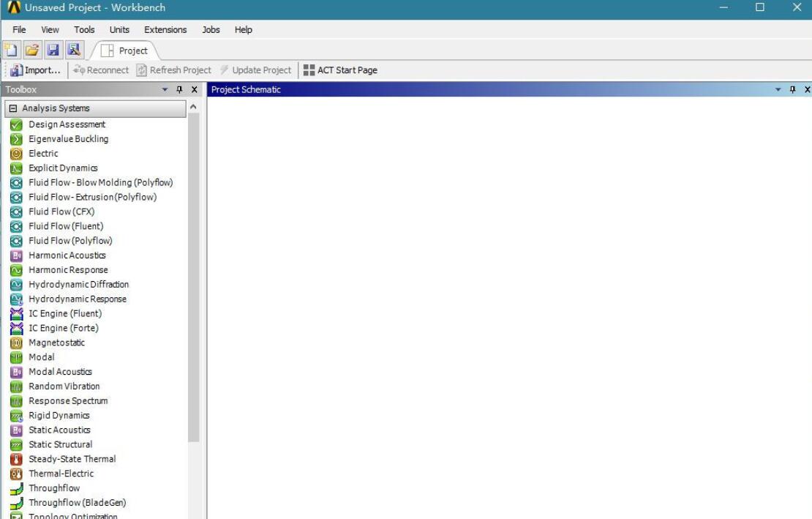Click the Explicit Dynamics icon
Screen dimensions: 812x519
[x=17, y=168]
